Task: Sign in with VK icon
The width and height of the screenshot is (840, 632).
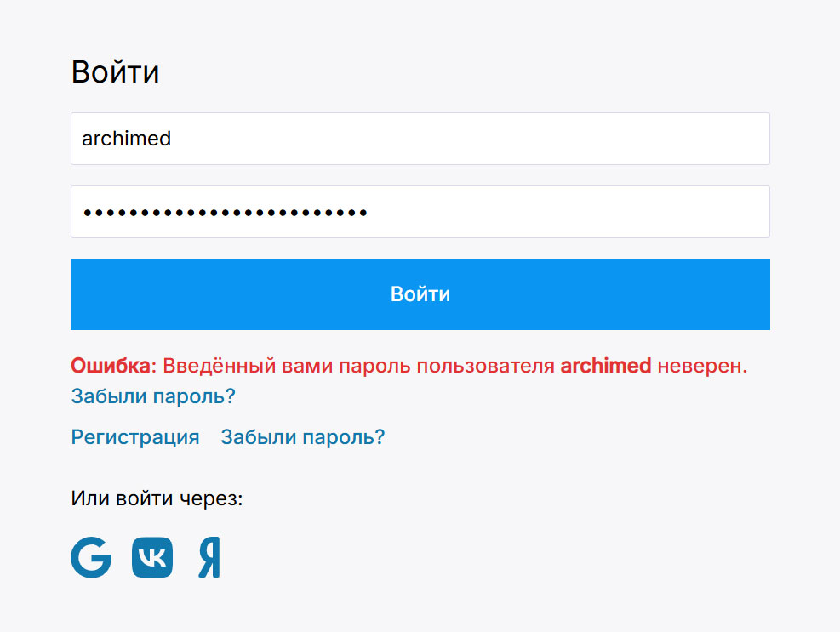Action: (152, 557)
